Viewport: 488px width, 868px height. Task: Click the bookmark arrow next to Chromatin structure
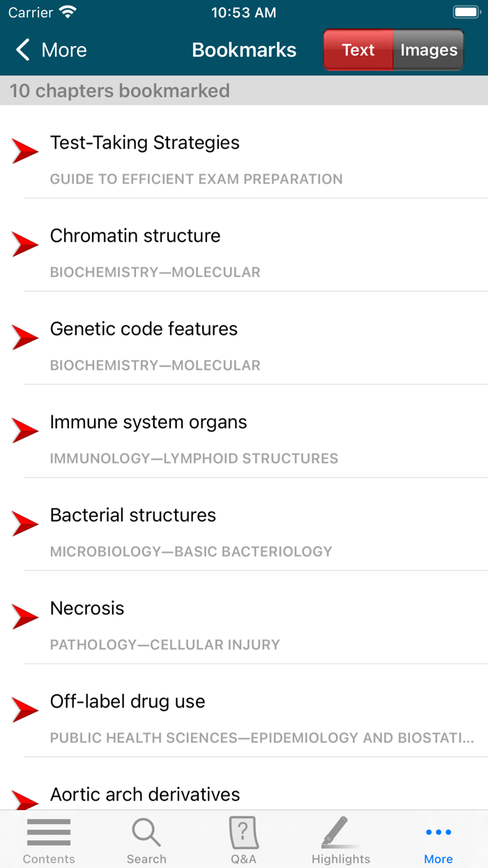(25, 244)
